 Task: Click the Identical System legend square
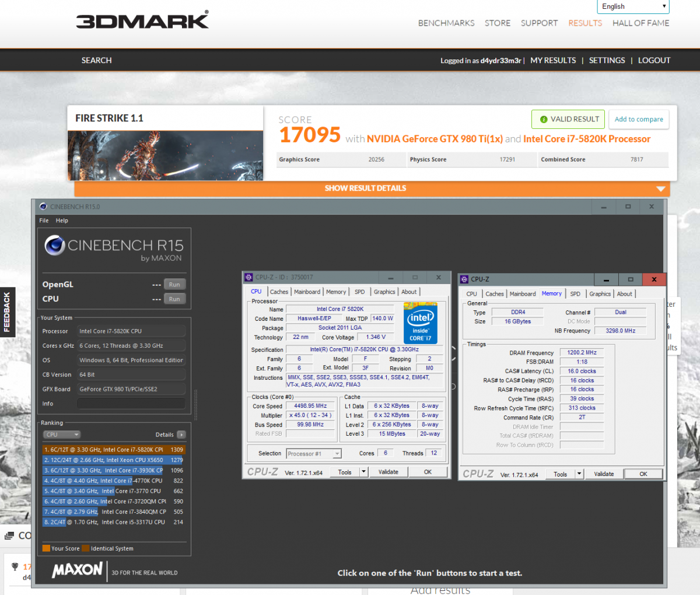pos(86,548)
